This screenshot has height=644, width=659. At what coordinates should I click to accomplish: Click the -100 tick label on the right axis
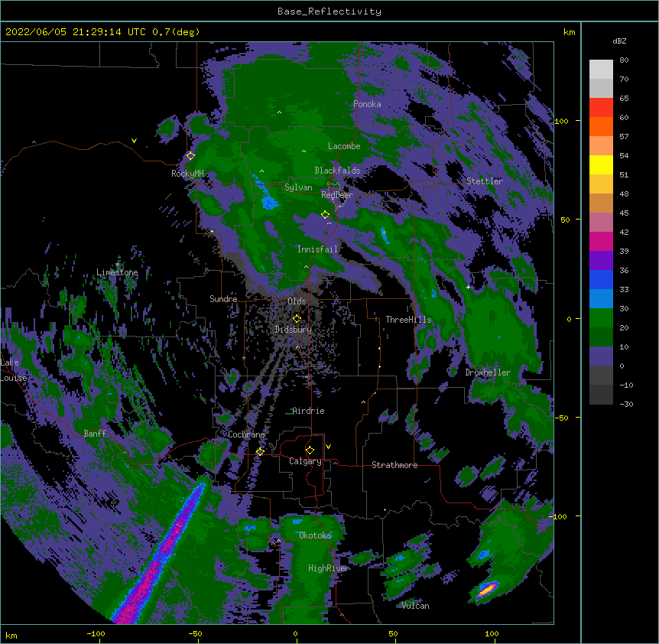559,516
